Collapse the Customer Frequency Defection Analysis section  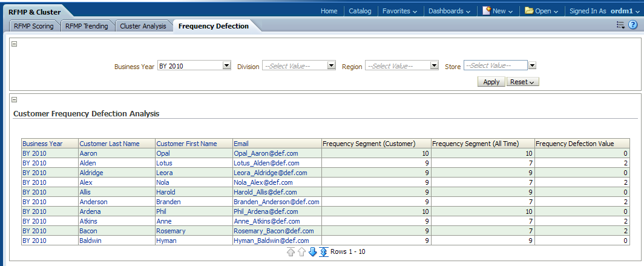click(15, 100)
